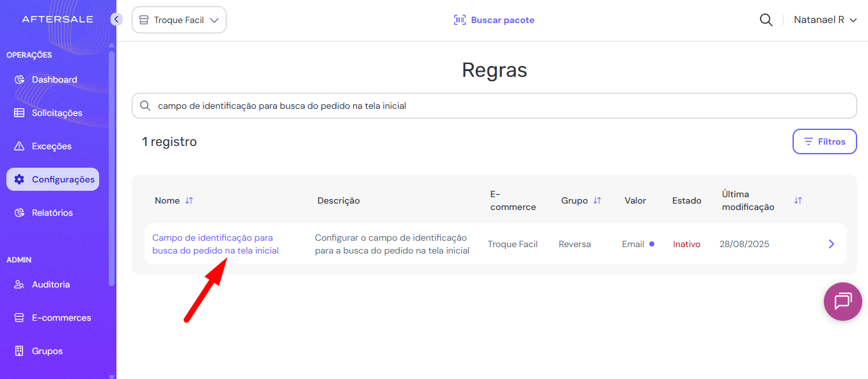Click the sidebar vertical scrollbar
The image size is (868, 379).
click(x=112, y=166)
